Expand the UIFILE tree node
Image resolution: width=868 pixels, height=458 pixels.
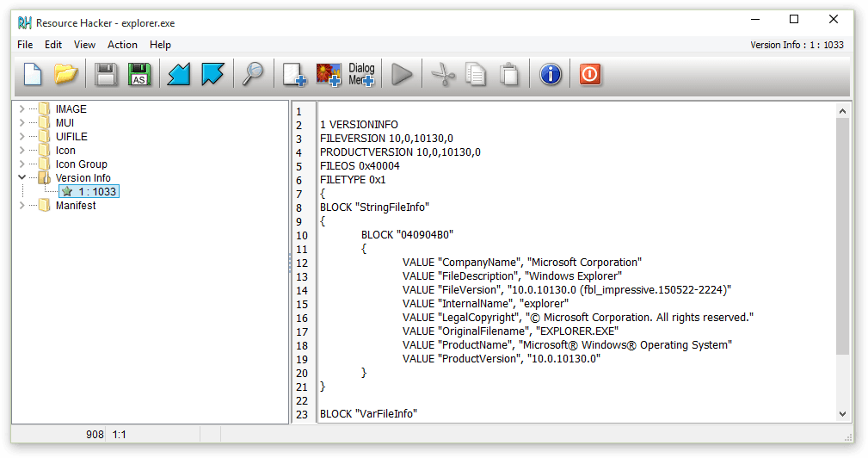point(22,137)
